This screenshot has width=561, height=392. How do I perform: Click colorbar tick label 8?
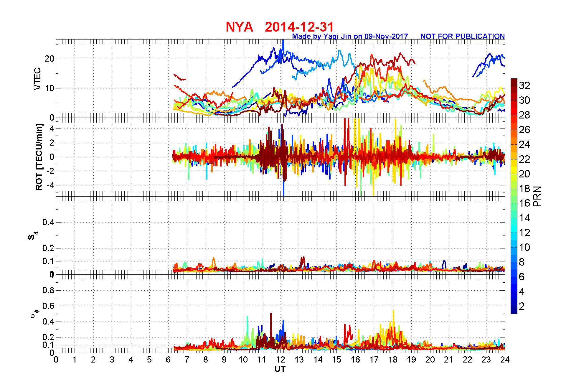pos(522,262)
